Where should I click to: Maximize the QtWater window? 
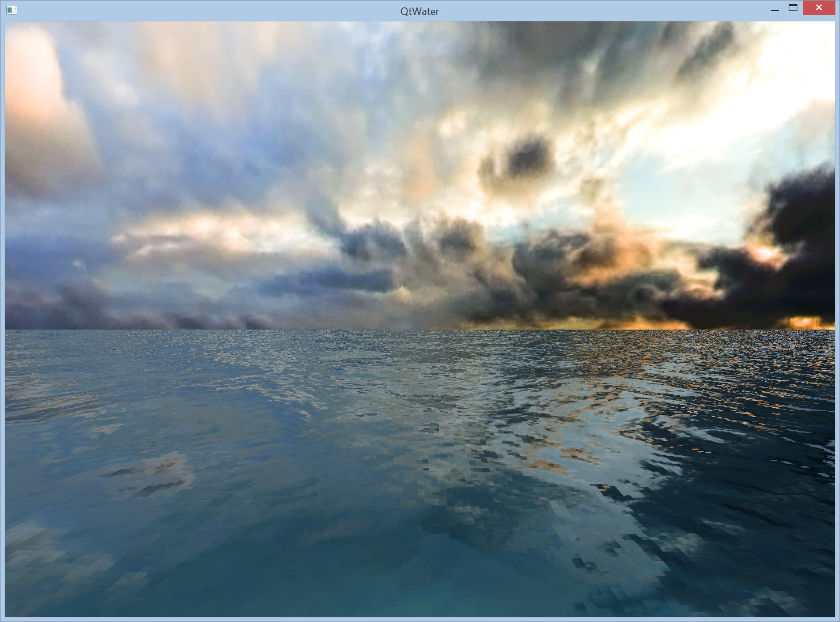(793, 8)
